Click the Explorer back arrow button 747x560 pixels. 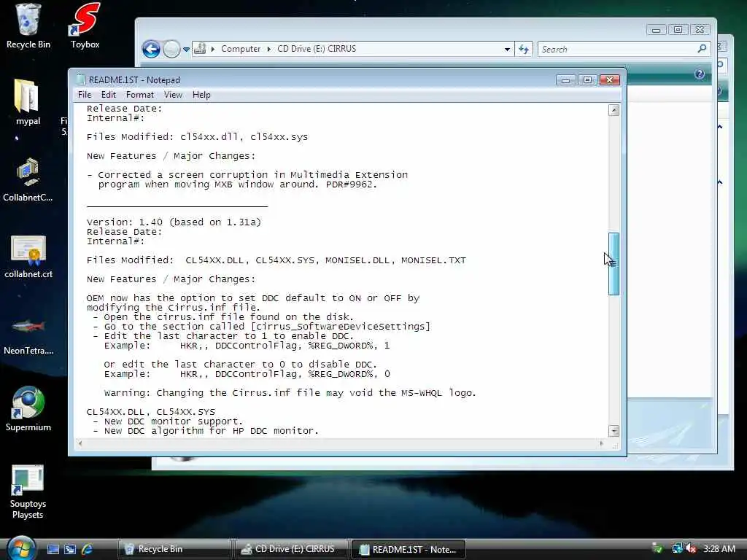[x=151, y=49]
